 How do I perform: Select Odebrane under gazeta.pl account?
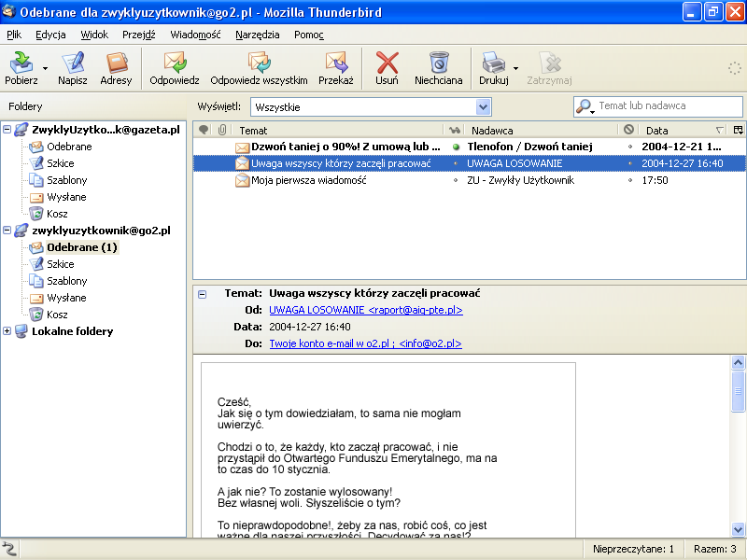tap(69, 147)
